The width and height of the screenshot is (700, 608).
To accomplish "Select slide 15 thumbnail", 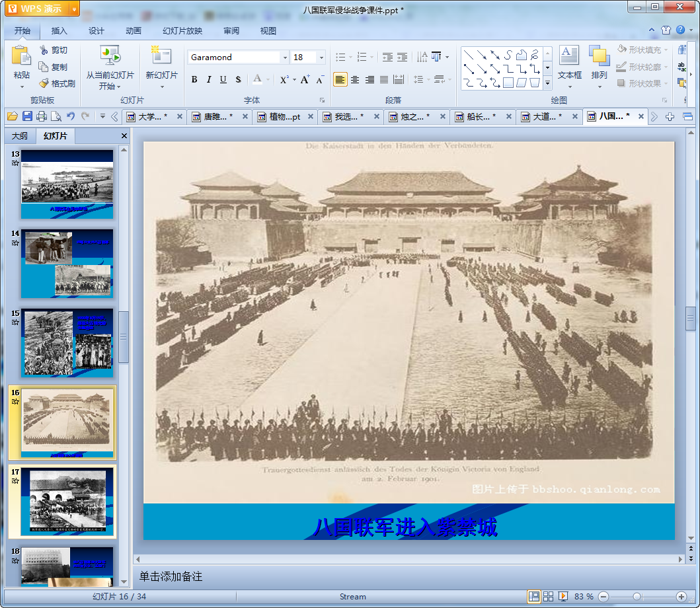I will [x=67, y=343].
